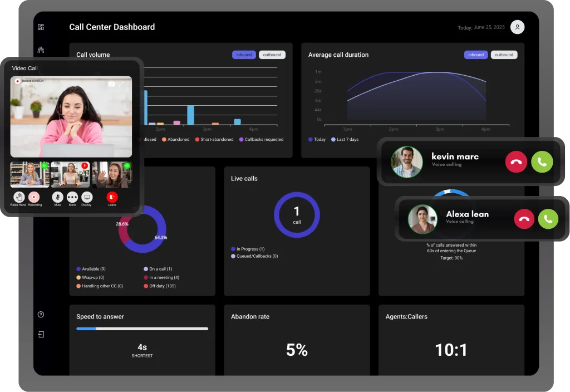Click the Display sharing icon

tap(87, 197)
